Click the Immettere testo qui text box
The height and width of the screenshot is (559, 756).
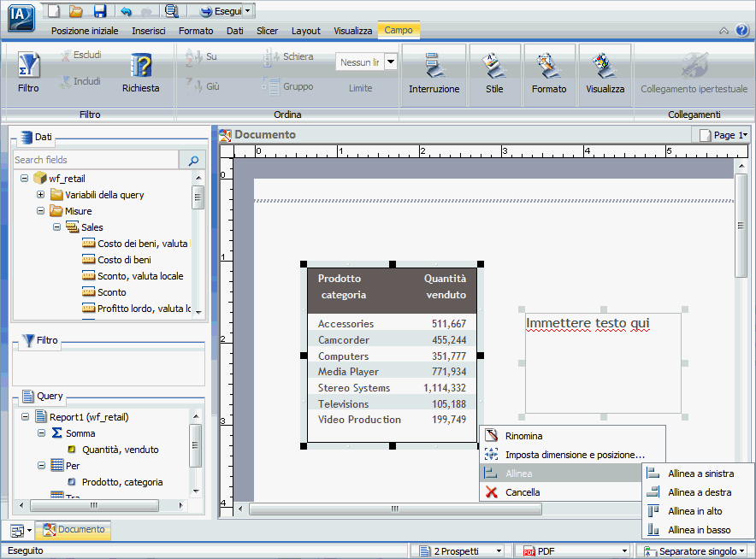point(603,363)
